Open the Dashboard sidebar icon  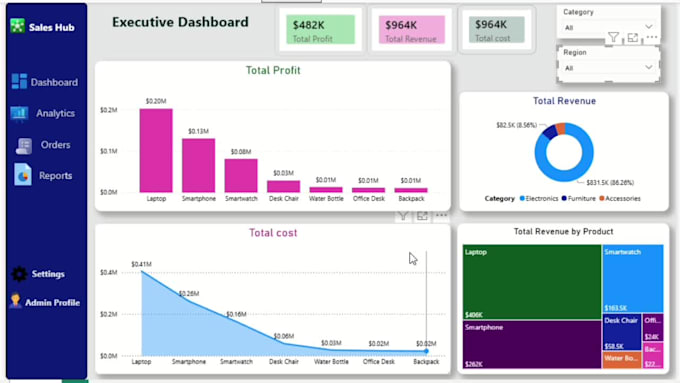tap(19, 82)
